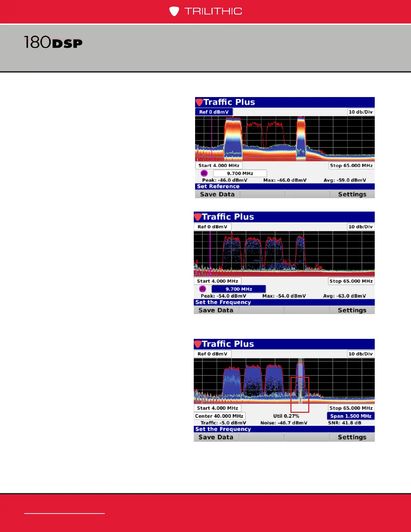This screenshot has height=532, width=411.
Task: Click the Util 0.27% reading
Action: (x=286, y=416)
